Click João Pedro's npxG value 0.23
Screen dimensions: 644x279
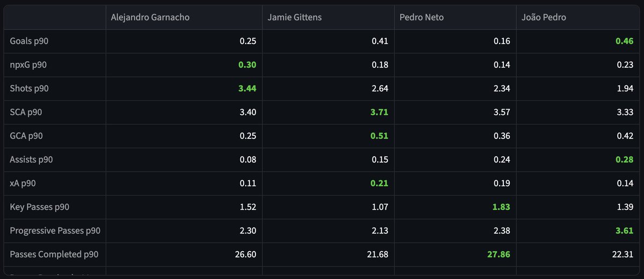pos(625,65)
